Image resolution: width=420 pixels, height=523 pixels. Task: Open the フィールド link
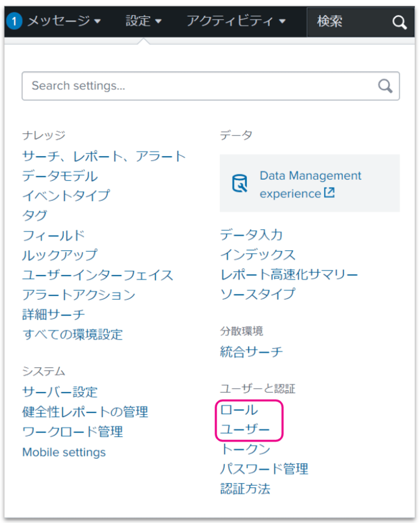click(54, 235)
